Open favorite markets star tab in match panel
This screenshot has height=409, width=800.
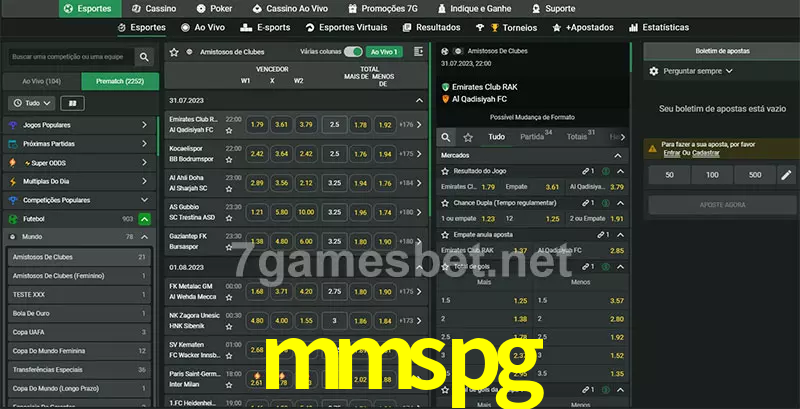468,137
